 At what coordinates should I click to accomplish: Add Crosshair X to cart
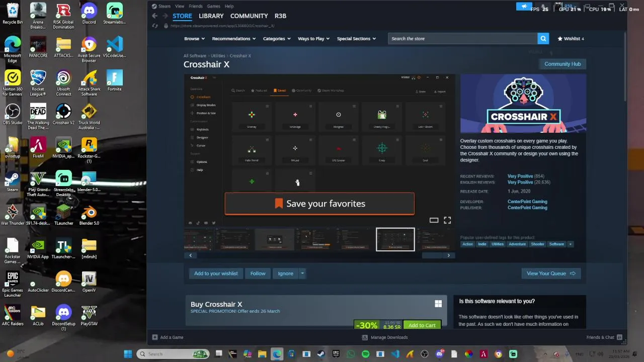(422, 325)
